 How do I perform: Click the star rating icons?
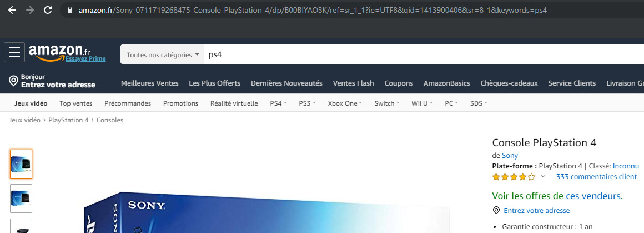[x=514, y=177]
